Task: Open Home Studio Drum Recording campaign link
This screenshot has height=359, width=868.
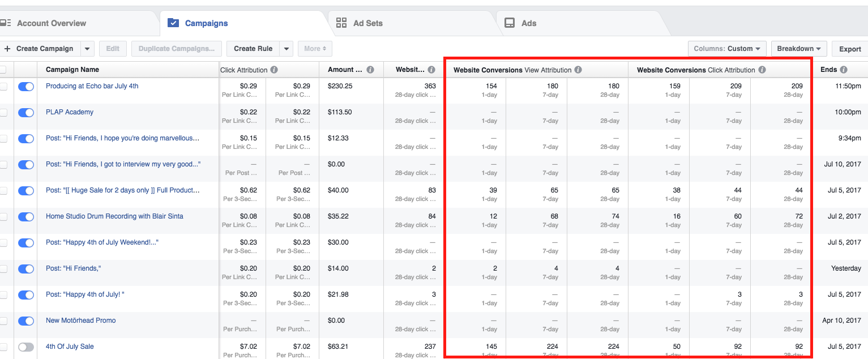Action: 114,216
